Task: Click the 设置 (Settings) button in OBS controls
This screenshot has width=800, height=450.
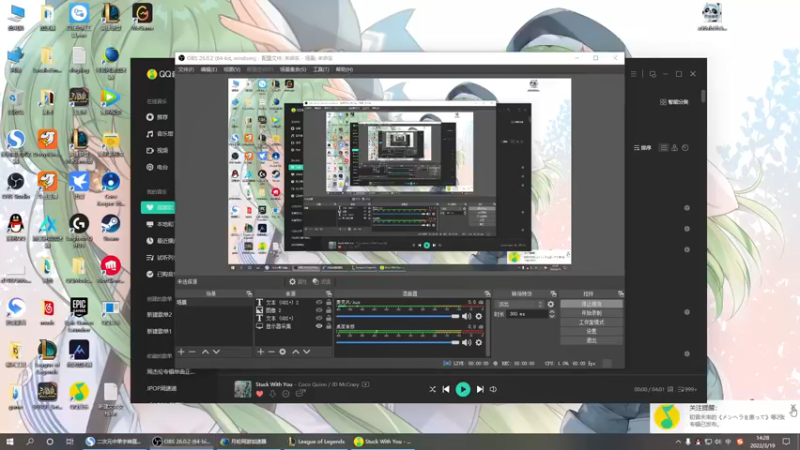Action: [591, 331]
